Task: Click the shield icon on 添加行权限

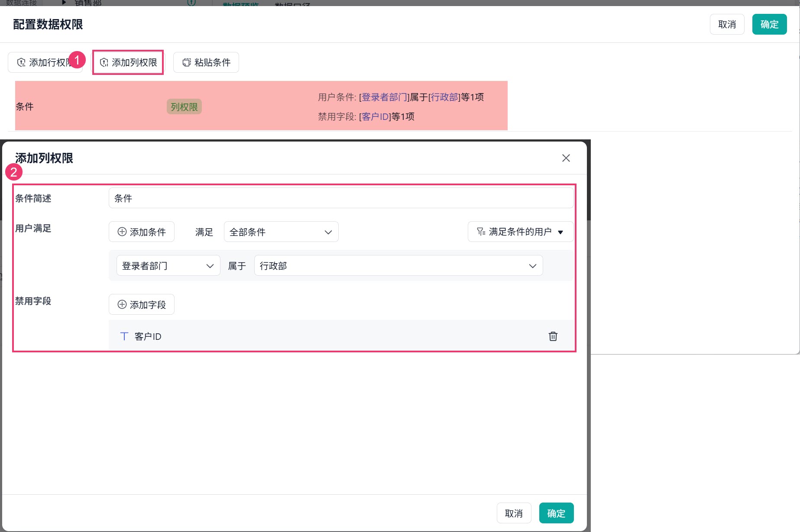Action: (21, 62)
